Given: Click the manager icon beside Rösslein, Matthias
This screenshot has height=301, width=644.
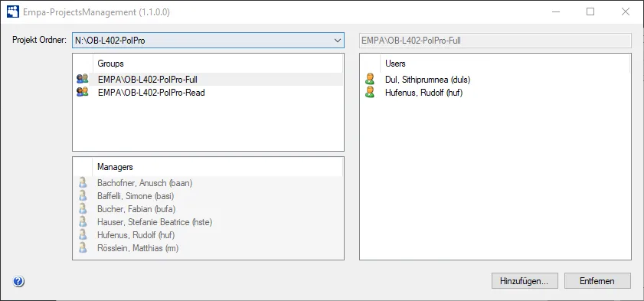Looking at the screenshot, I should (83, 248).
